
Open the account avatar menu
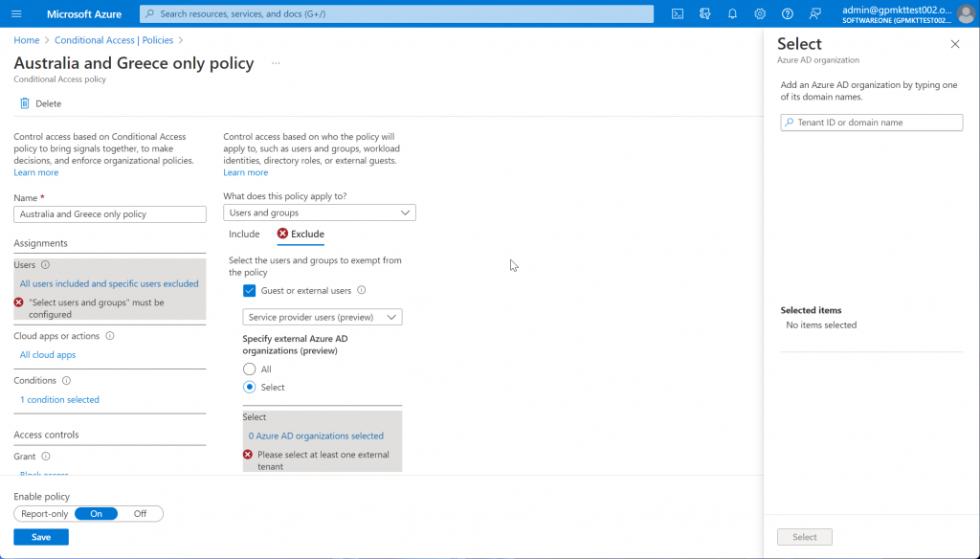coord(966,13)
